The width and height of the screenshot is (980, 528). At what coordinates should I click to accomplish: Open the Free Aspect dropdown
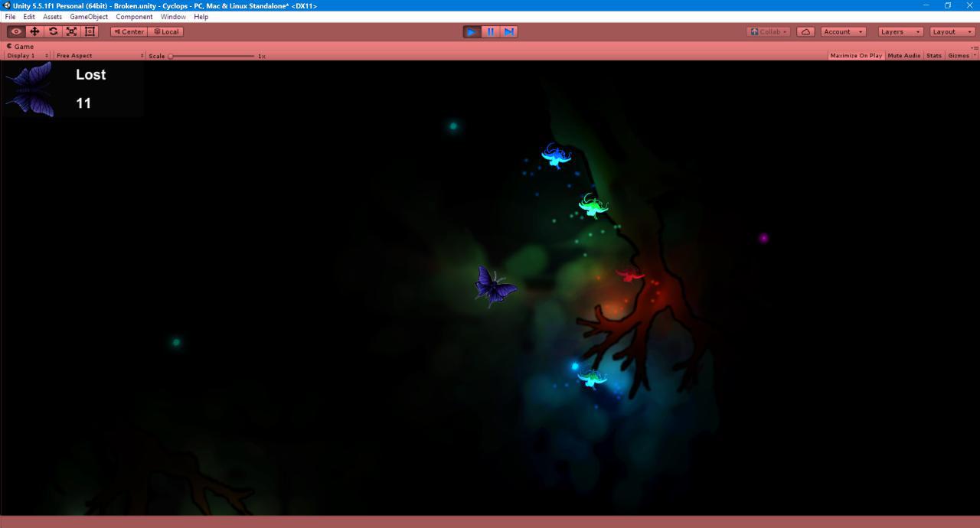pos(100,56)
